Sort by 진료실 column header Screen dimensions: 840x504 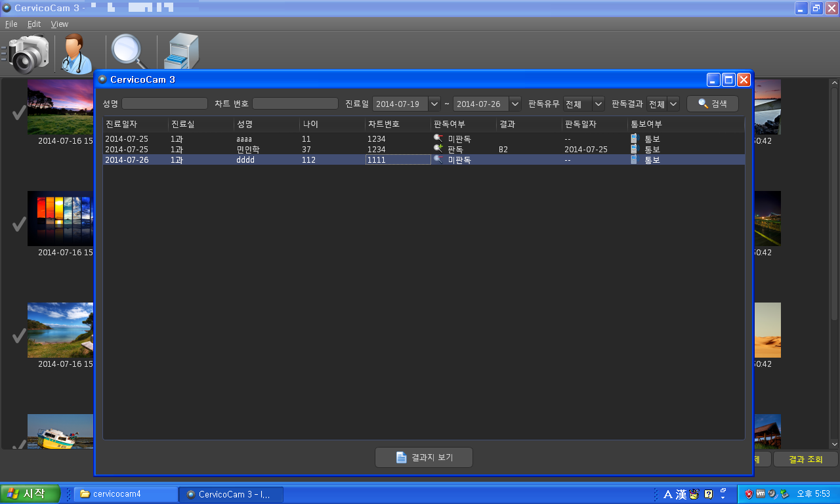point(201,124)
